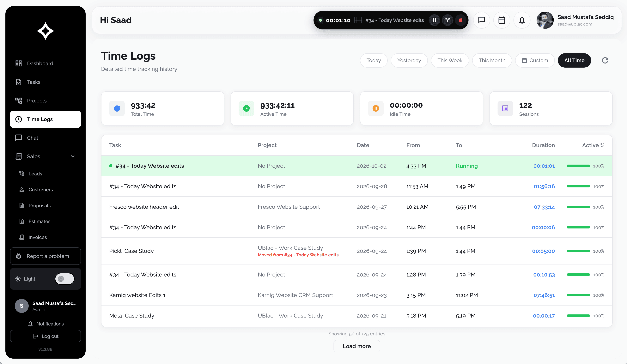Click 'Moved from #34 - Today Website edits' note

[298, 255]
